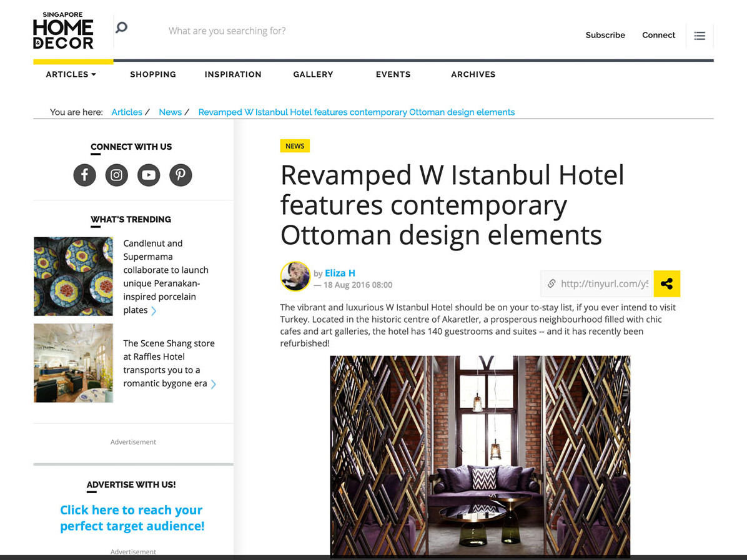The width and height of the screenshot is (747, 560).
Task: Open the Peranakan plates thumbnail
Action: coord(73,276)
